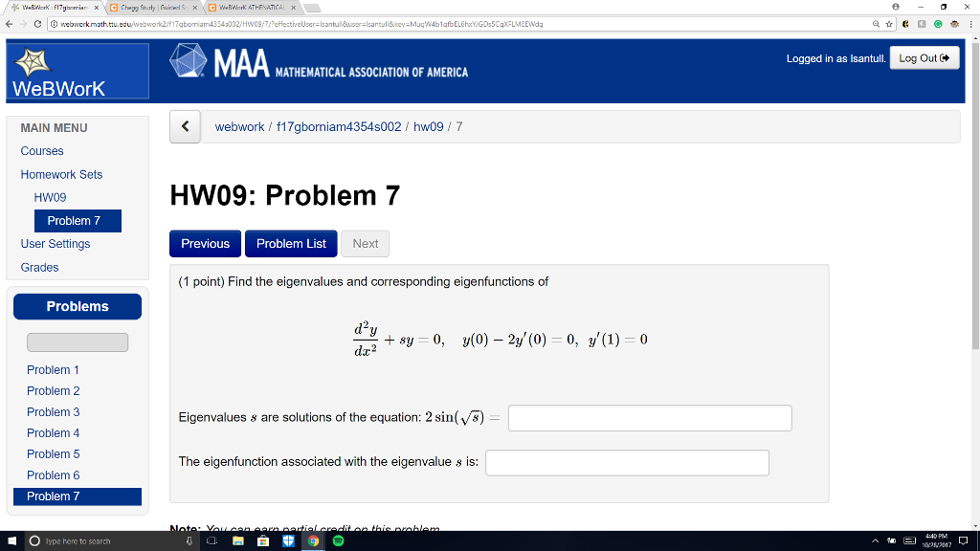Collapse the Problems search box area
Screen dimensions: 980x551
(77, 342)
